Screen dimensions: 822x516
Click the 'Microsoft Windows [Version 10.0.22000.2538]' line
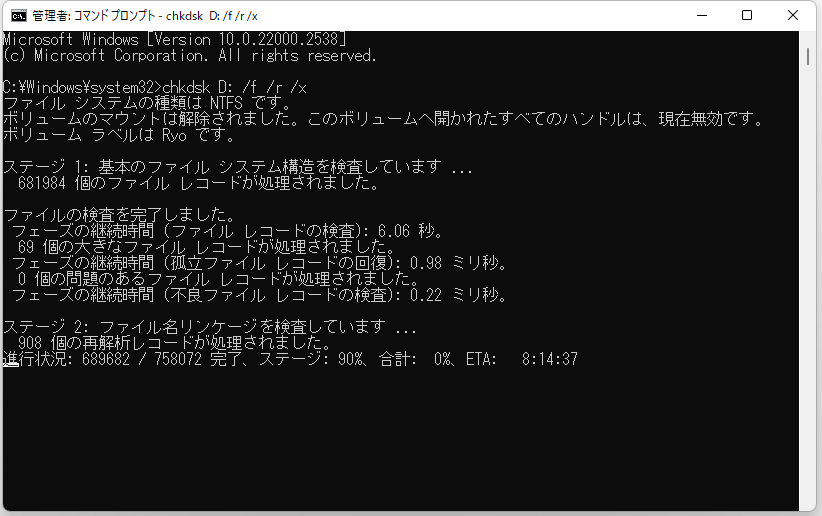pyautogui.click(x=175, y=39)
